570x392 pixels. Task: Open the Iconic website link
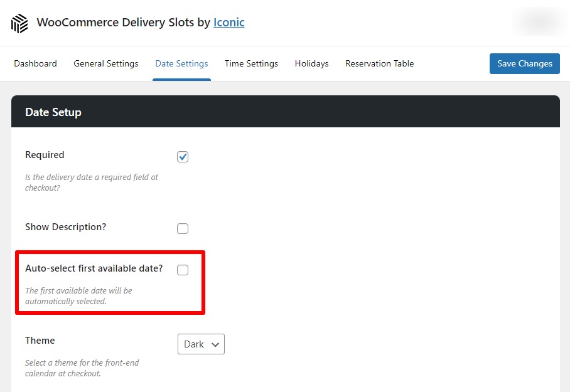pyautogui.click(x=229, y=22)
